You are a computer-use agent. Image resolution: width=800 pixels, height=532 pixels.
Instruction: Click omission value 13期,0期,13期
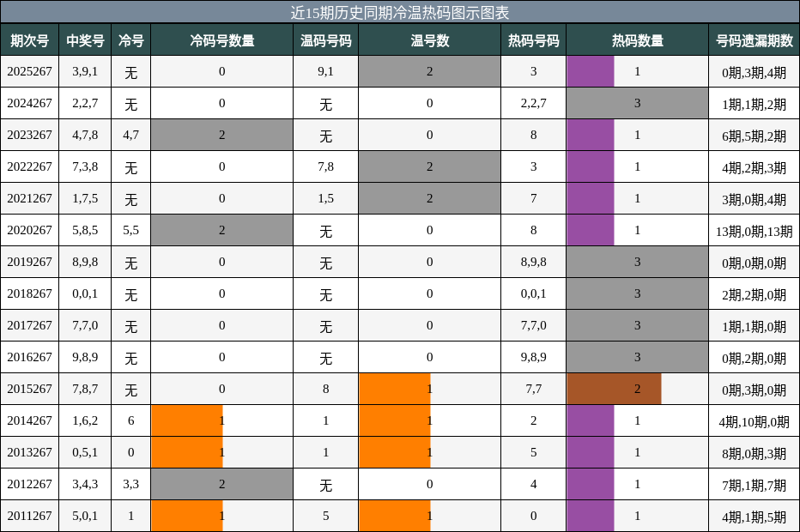pyautogui.click(x=755, y=231)
